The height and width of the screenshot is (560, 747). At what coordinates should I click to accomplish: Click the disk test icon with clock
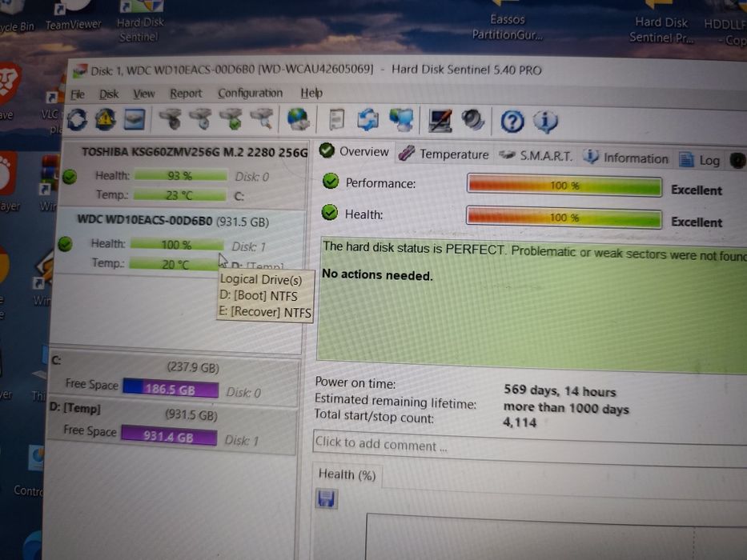click(201, 119)
